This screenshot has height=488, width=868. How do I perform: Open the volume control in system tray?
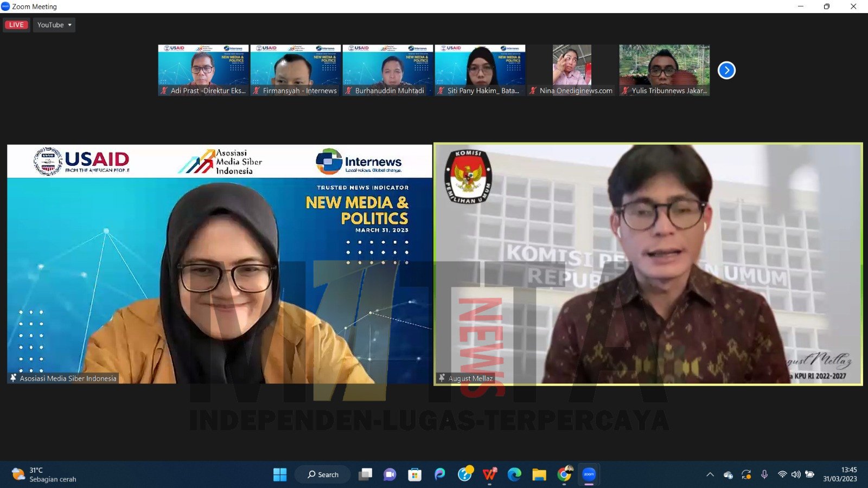tap(796, 475)
